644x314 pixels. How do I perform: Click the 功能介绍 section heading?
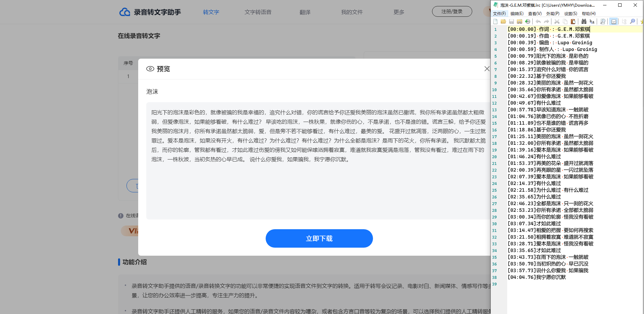(x=135, y=262)
